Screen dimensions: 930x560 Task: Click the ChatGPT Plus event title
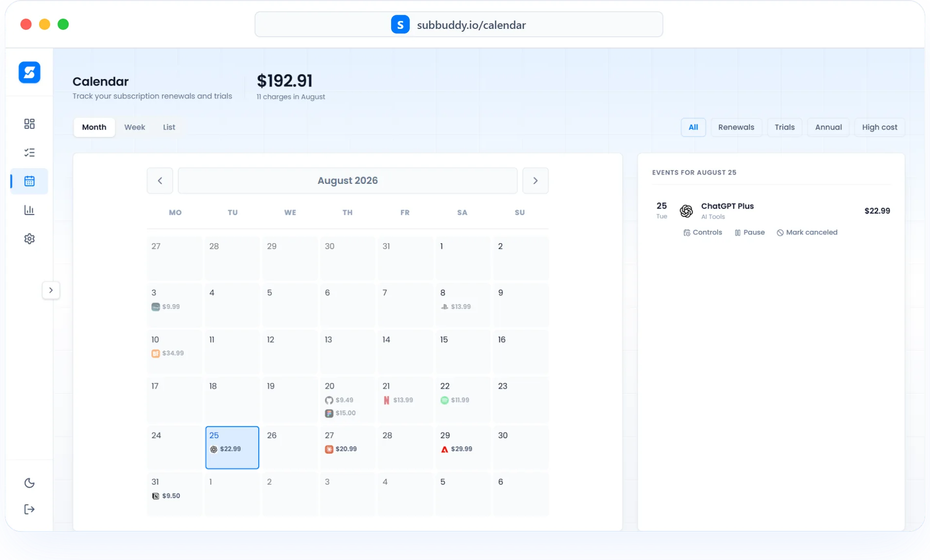[x=727, y=206]
